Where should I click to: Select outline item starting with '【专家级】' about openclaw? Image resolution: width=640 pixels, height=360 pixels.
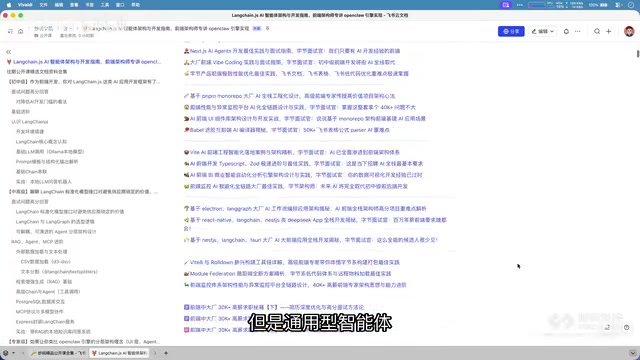pos(84,342)
